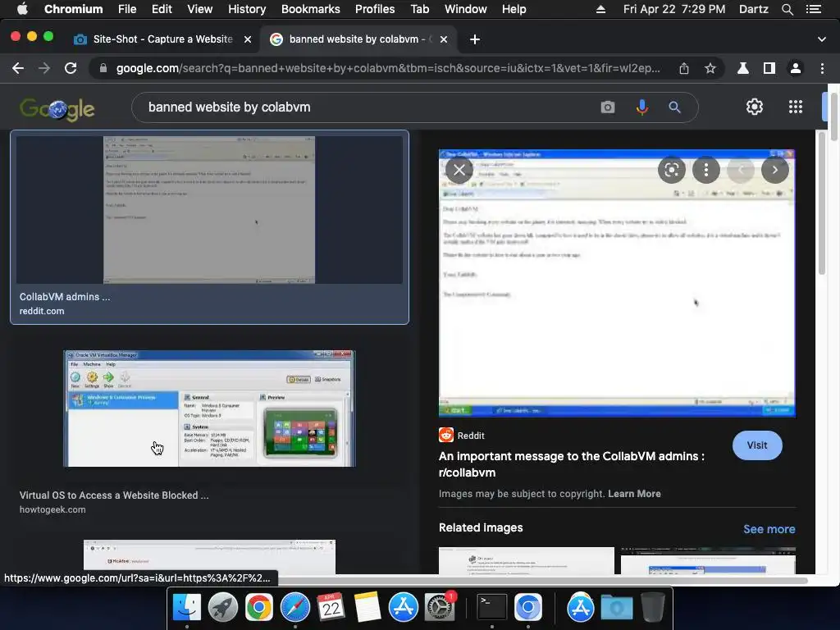Click the eject icon in menu bar
Viewport: 840px width, 630px height.
point(600,9)
